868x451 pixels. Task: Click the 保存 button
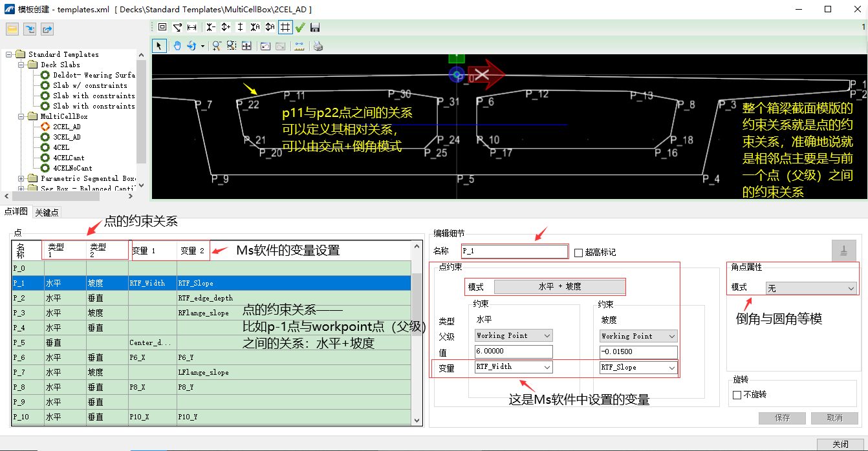[782, 418]
